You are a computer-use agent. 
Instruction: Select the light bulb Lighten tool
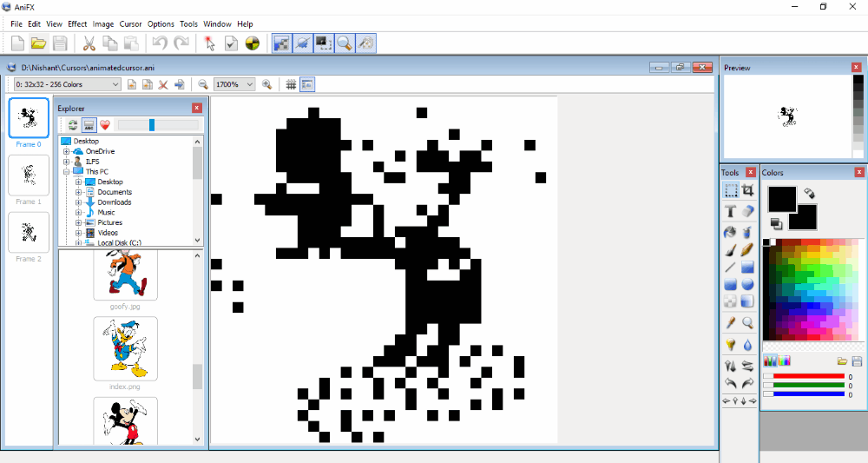pyautogui.click(x=730, y=345)
